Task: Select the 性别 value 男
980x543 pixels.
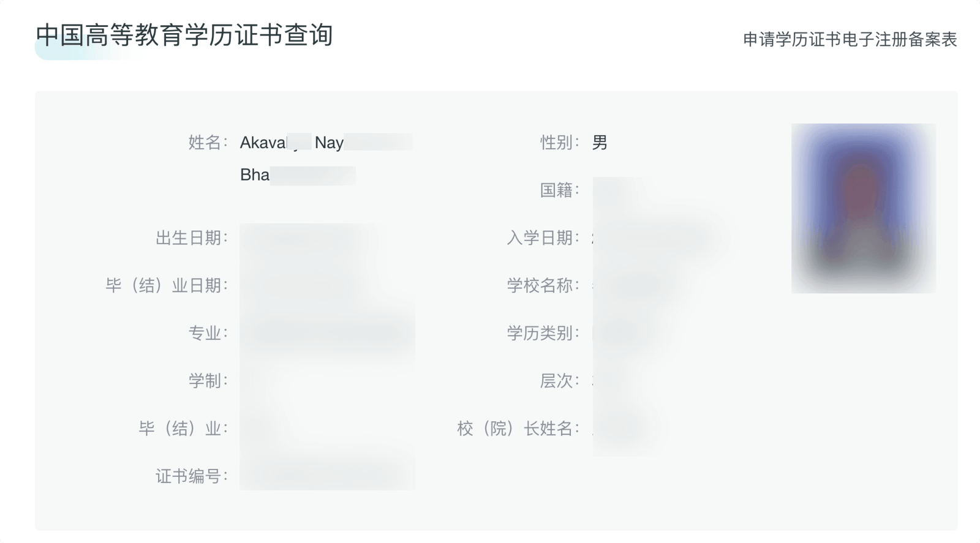Action: [600, 143]
